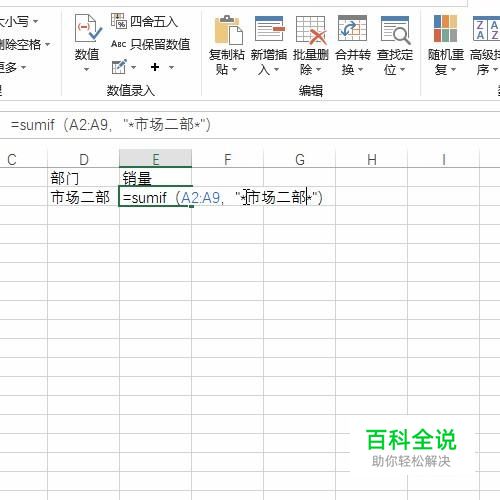Open the 随机重复 dropdown arrow
500x500 pixels.
(x=453, y=70)
